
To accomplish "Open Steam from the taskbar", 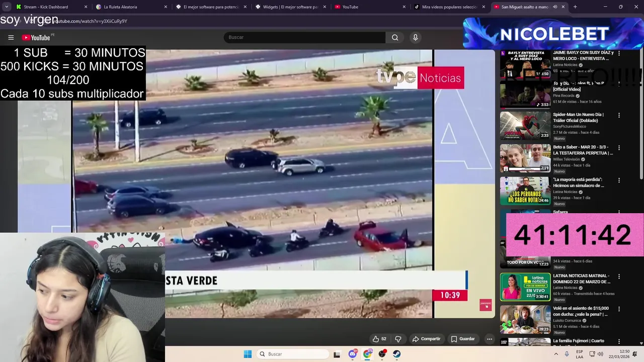I will tap(397, 354).
